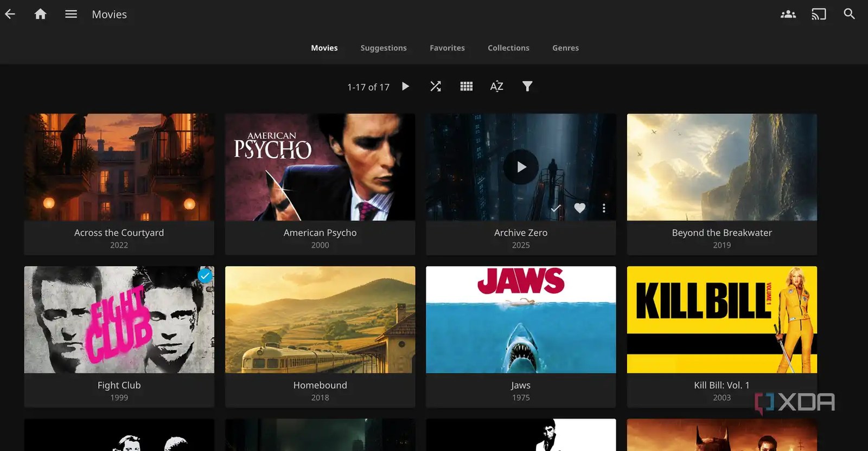Image resolution: width=868 pixels, height=451 pixels.
Task: Click the Fight Club title link
Action: tap(119, 385)
